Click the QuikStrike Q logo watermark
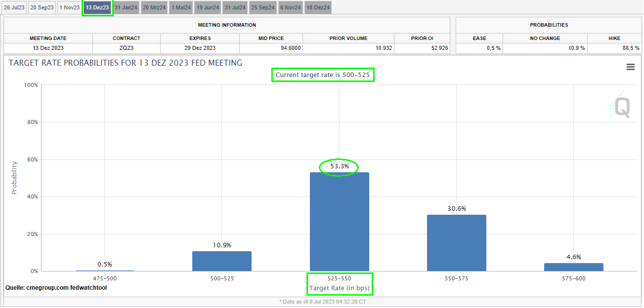 [619, 106]
